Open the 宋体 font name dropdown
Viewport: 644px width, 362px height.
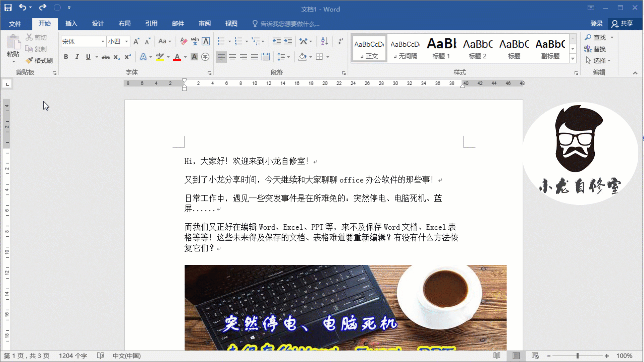click(x=103, y=42)
